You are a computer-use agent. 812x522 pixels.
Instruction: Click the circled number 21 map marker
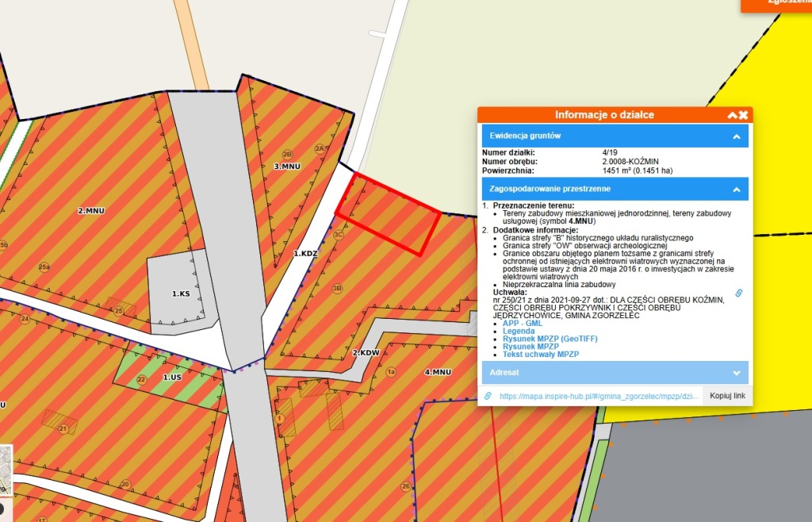(x=63, y=428)
